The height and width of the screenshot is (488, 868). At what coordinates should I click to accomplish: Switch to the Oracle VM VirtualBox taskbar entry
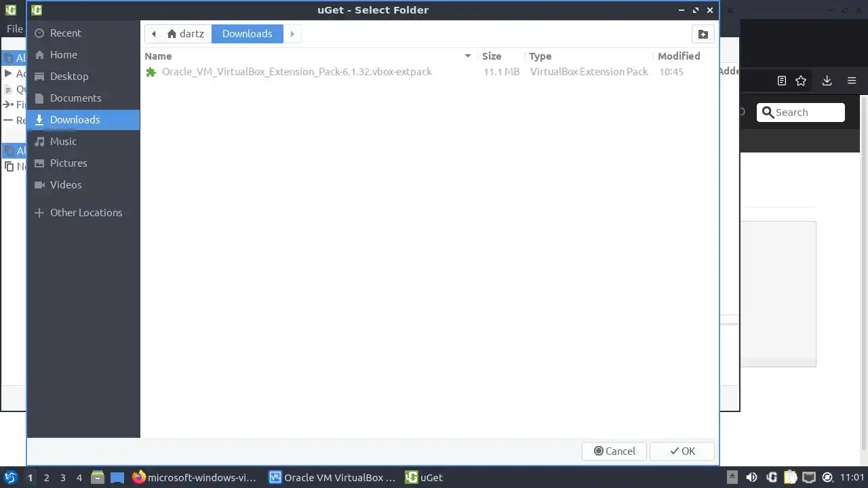coord(332,478)
